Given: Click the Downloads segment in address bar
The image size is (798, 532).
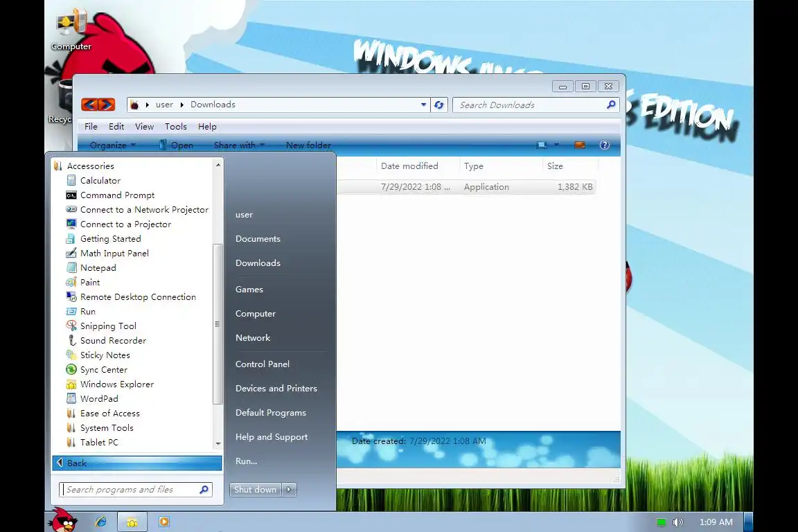Looking at the screenshot, I should pos(213,105).
